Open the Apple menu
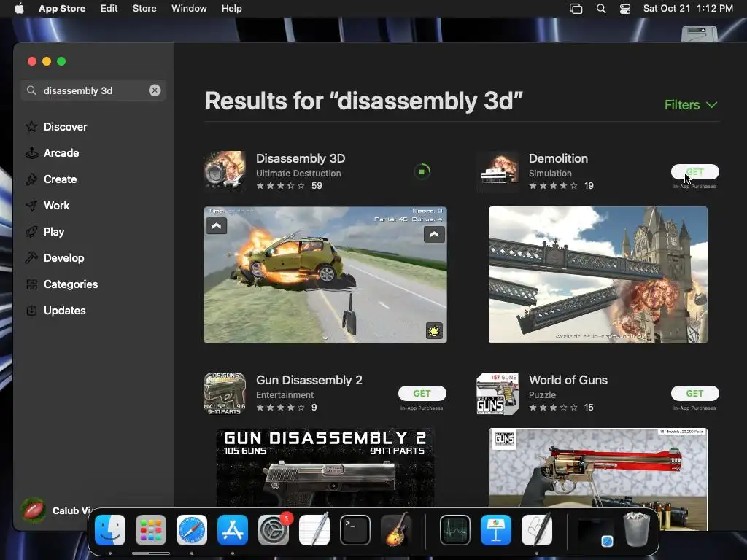The height and width of the screenshot is (560, 747). point(19,9)
